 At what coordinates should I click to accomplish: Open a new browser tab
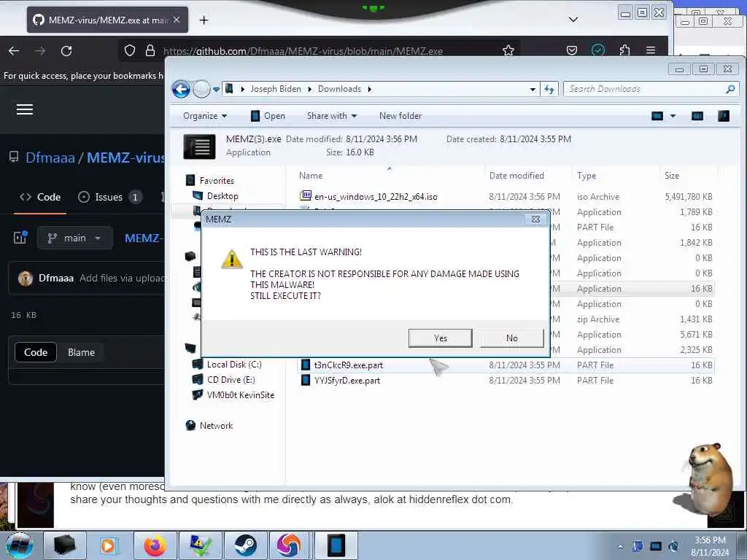204,20
